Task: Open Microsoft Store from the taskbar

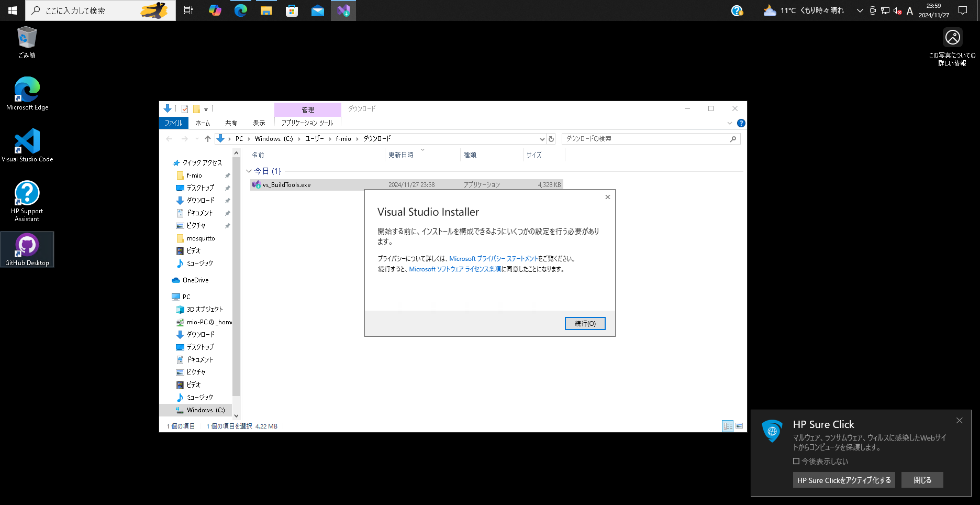Action: pyautogui.click(x=292, y=10)
